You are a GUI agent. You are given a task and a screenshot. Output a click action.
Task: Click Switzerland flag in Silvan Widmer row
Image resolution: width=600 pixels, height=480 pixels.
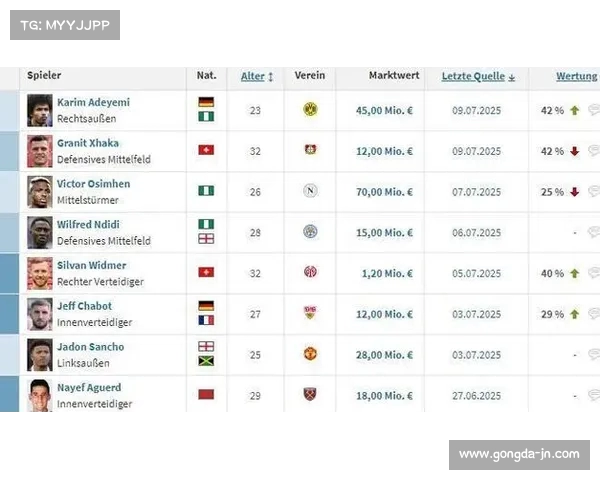[x=206, y=272]
